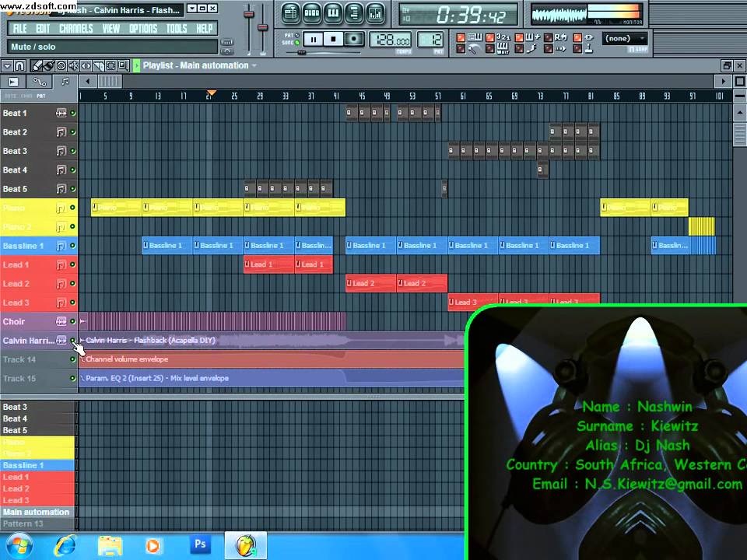747x560 pixels.
Task: Select the Zoom magnifier tool
Action: click(x=123, y=65)
